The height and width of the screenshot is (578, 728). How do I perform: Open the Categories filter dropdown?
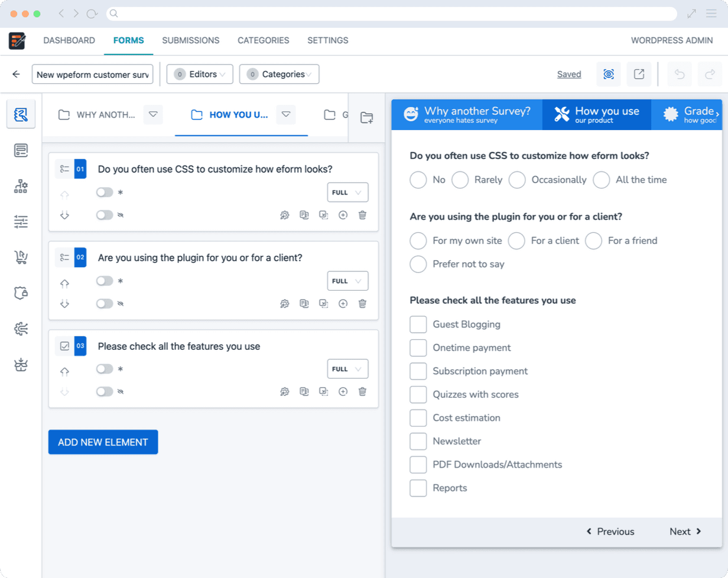click(279, 74)
